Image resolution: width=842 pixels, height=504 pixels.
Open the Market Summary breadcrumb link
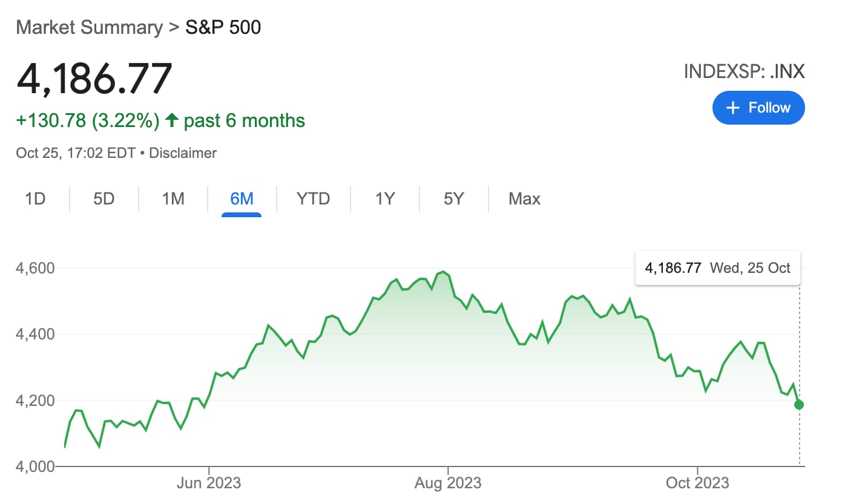(89, 27)
